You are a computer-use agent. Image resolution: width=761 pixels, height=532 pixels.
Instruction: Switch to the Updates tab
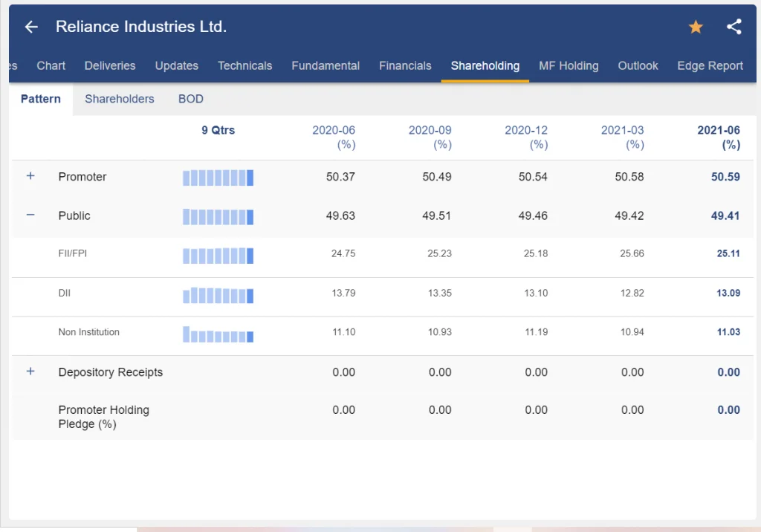[x=177, y=65]
